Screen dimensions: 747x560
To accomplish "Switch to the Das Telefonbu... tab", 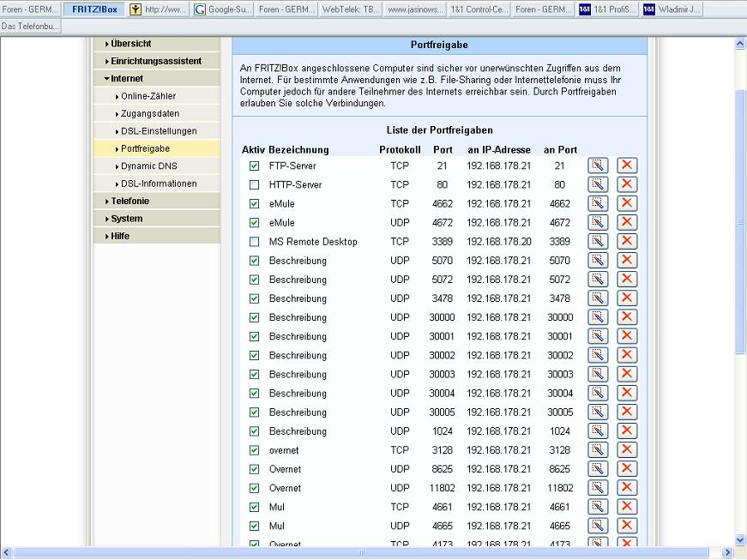I will click(31, 27).
